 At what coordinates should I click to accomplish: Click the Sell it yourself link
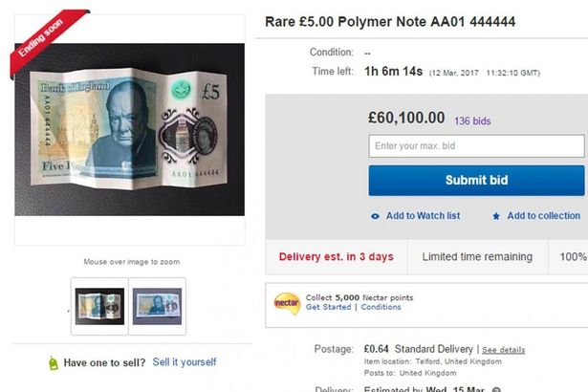185,362
